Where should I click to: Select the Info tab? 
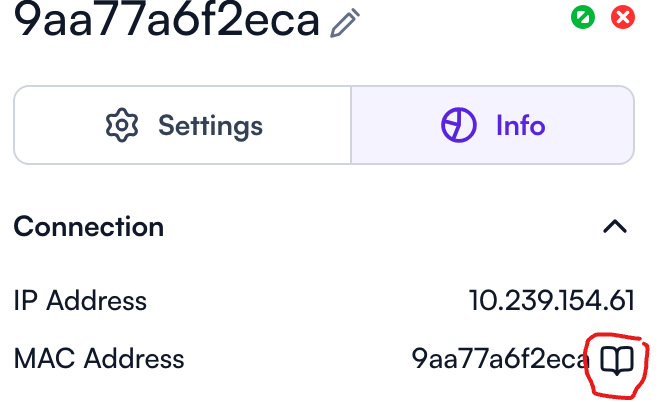(x=492, y=125)
